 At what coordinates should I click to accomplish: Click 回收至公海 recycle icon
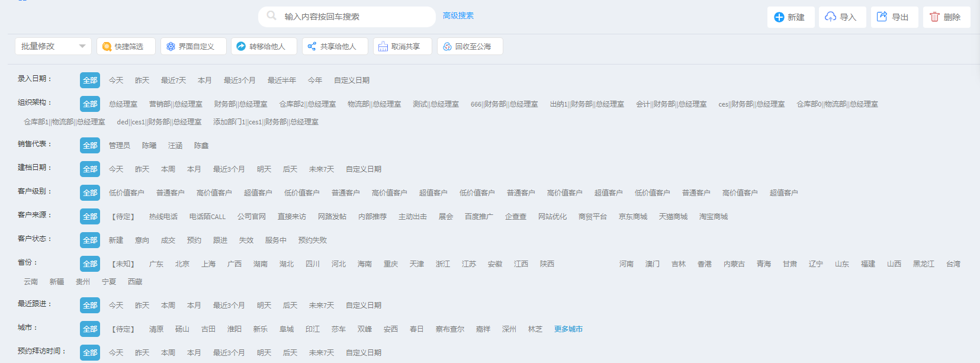point(448,47)
